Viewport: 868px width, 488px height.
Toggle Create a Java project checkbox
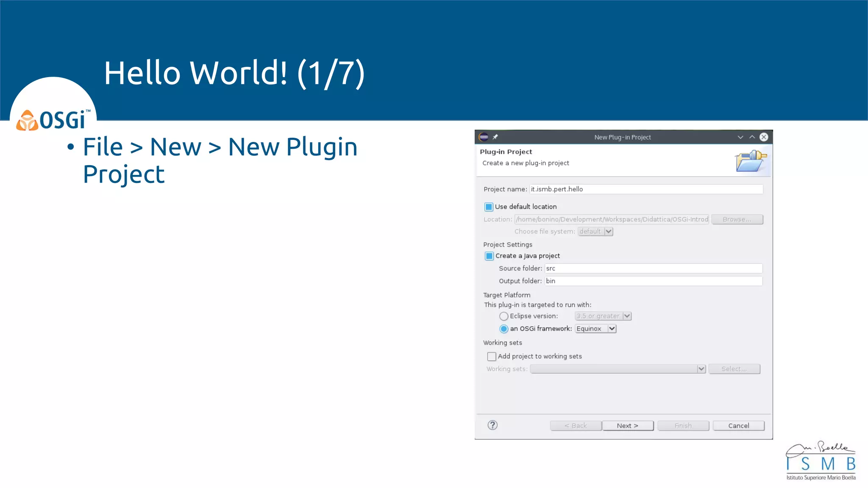(x=489, y=256)
